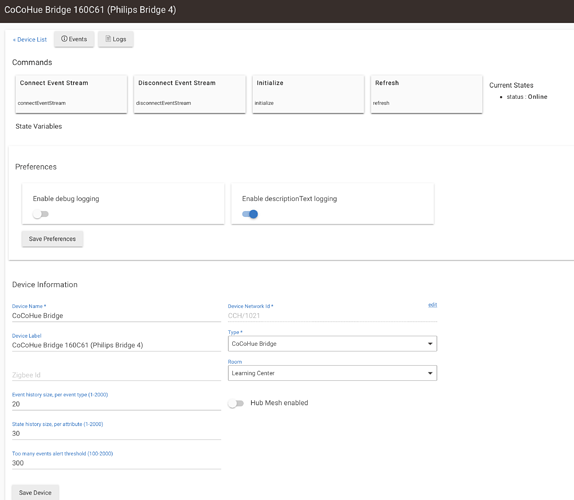Click the Events info icon
574x500 pixels.
64,39
